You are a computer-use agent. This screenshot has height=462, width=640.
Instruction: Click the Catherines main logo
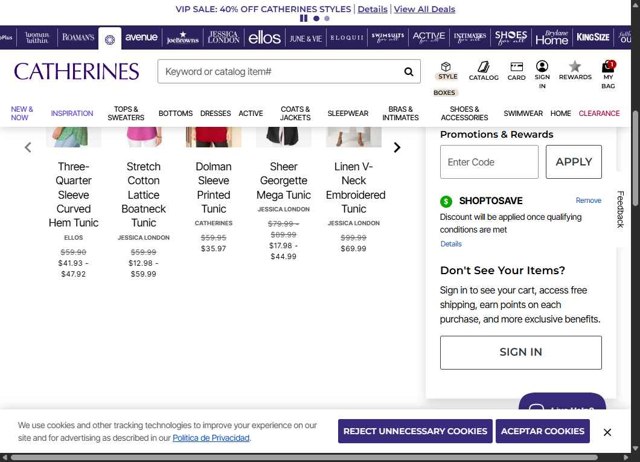[77, 71]
